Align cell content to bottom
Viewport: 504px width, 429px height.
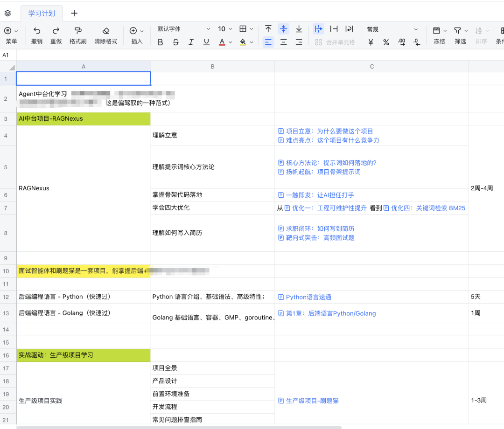(x=299, y=29)
